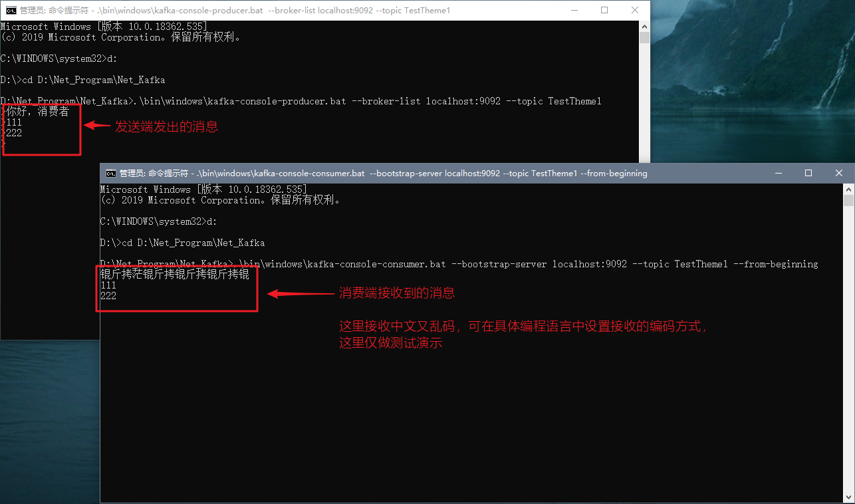Click the producer window title bar text
This screenshot has height=504, width=855.
click(235, 11)
